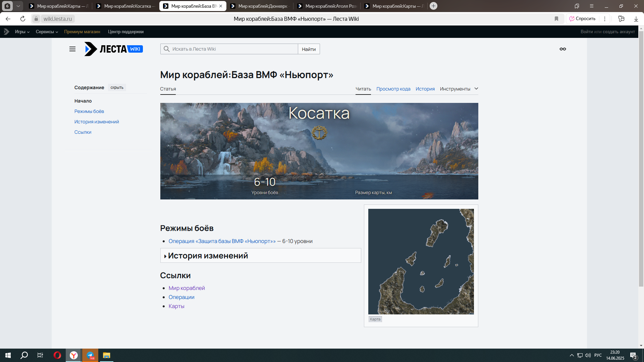Image resolution: width=644 pixels, height=362 pixels.
Task: Open Просмотр кода tab
Action: click(393, 89)
